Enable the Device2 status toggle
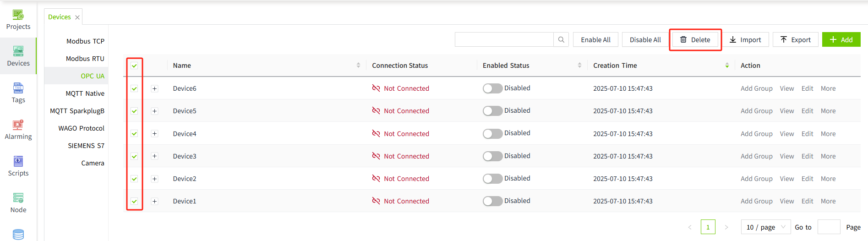This screenshot has width=868, height=241. pyautogui.click(x=492, y=179)
